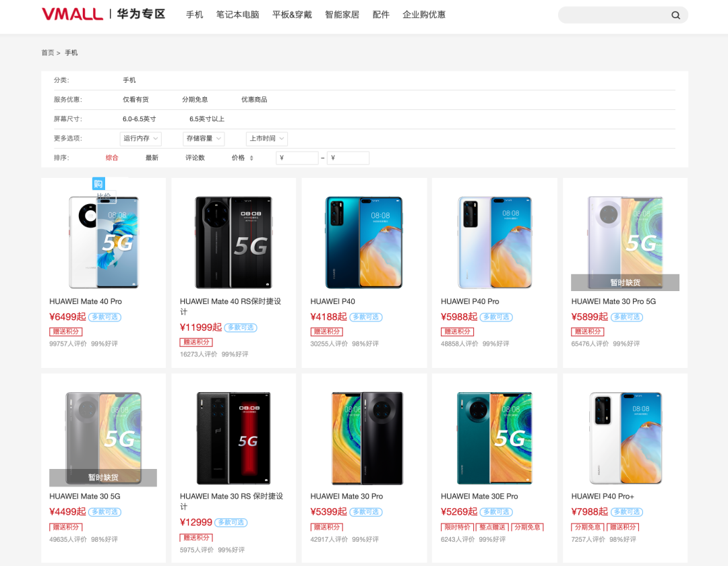Click the price sort arrows icon
728x566 pixels.
(251, 158)
